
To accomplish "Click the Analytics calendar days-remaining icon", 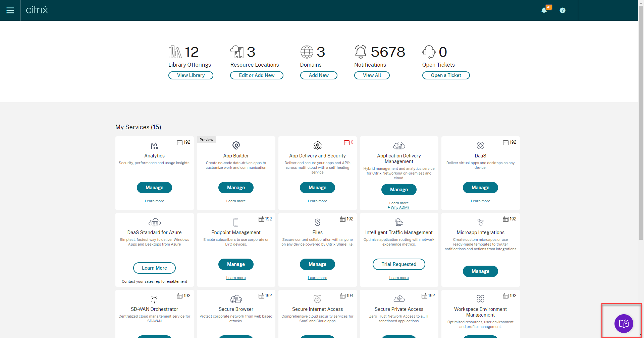I will [x=180, y=142].
